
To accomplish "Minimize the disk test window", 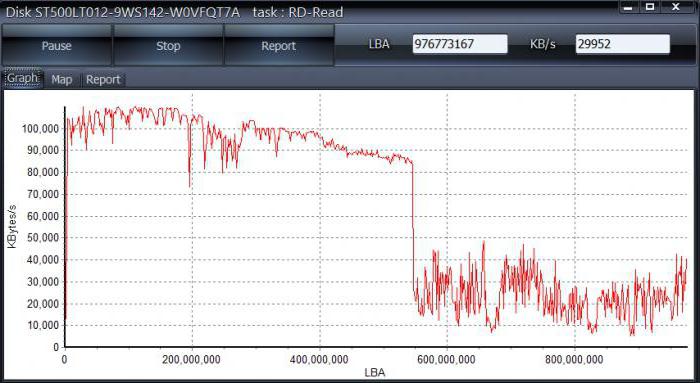I will (x=628, y=7).
